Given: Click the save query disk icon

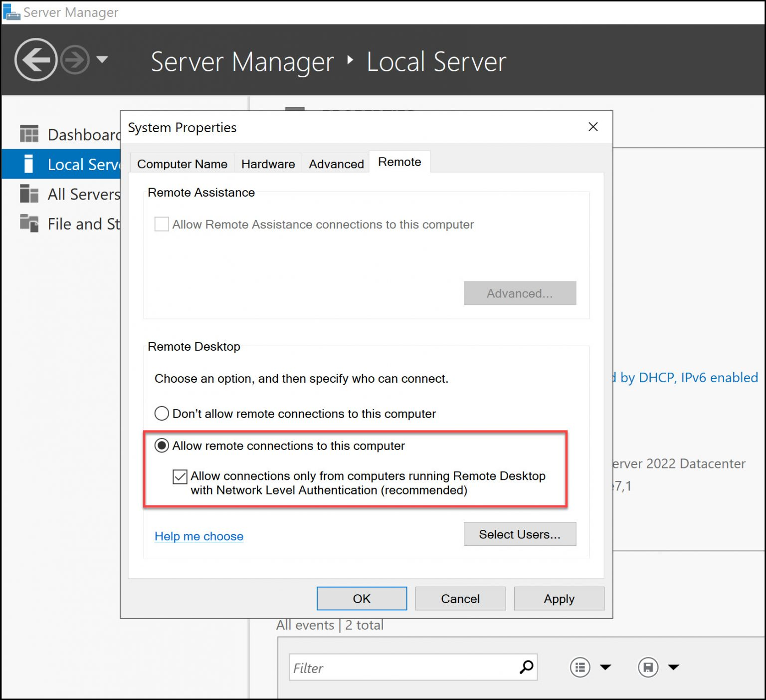Looking at the screenshot, I should coord(648,667).
